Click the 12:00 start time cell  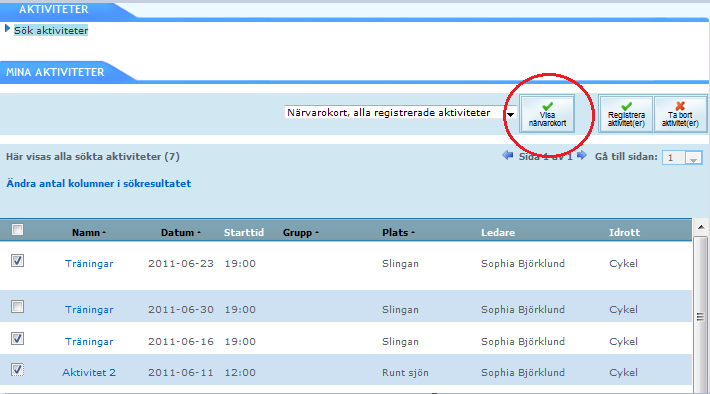(240, 373)
